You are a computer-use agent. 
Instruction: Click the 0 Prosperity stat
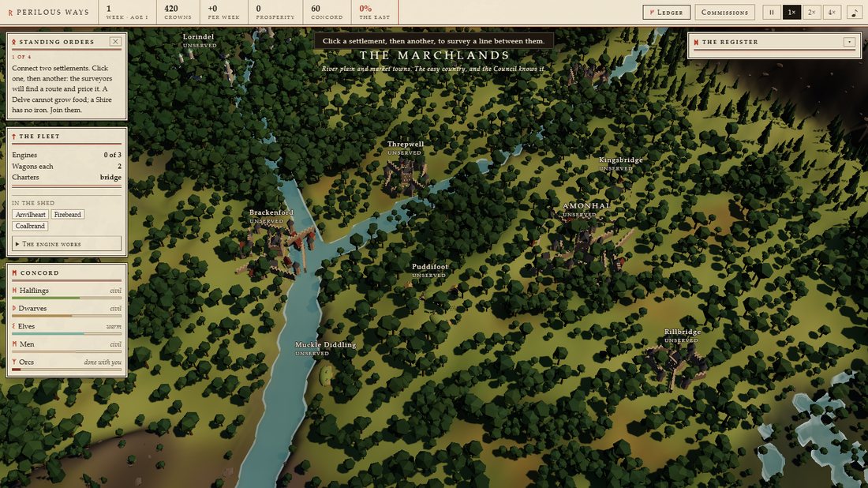click(275, 12)
